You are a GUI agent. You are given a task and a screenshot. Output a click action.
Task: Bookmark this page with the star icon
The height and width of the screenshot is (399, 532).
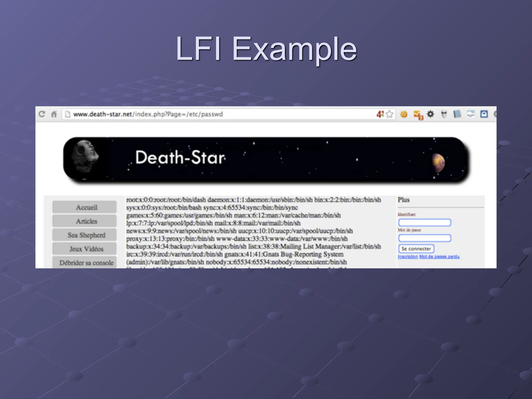pyautogui.click(x=389, y=114)
